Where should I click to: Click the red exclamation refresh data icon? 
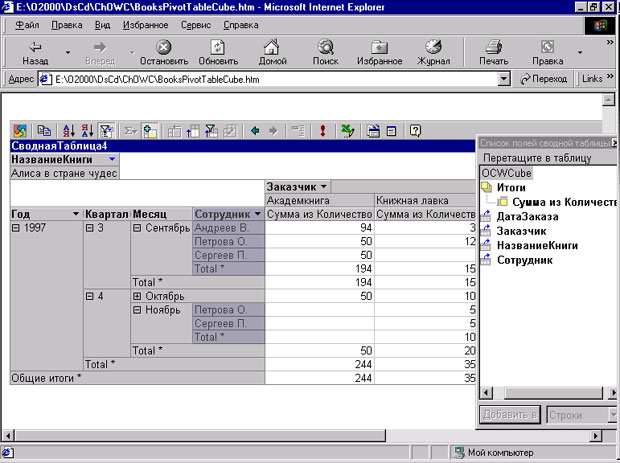pos(323,130)
